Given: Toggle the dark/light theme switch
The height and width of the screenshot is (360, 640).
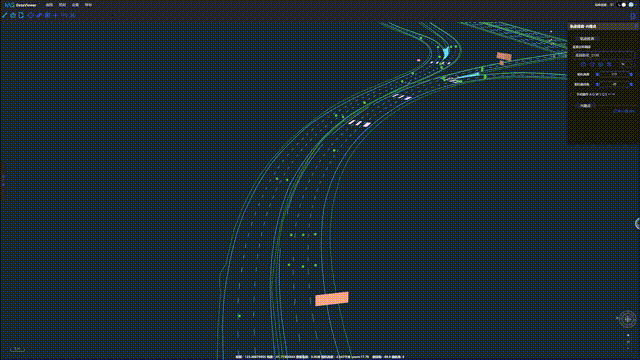Looking at the screenshot, I should pos(622,5).
